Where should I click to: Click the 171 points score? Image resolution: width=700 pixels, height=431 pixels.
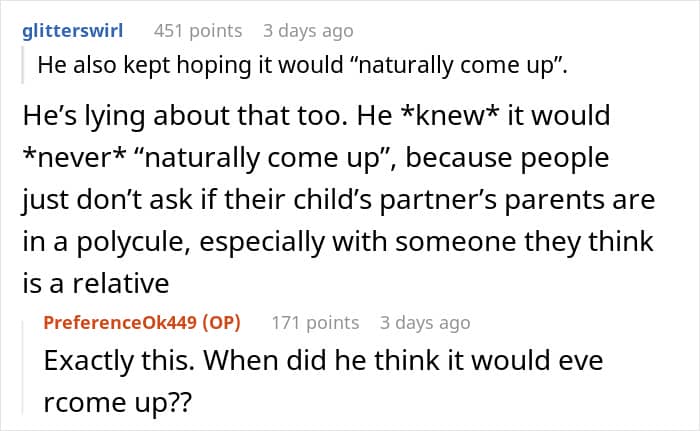point(315,323)
